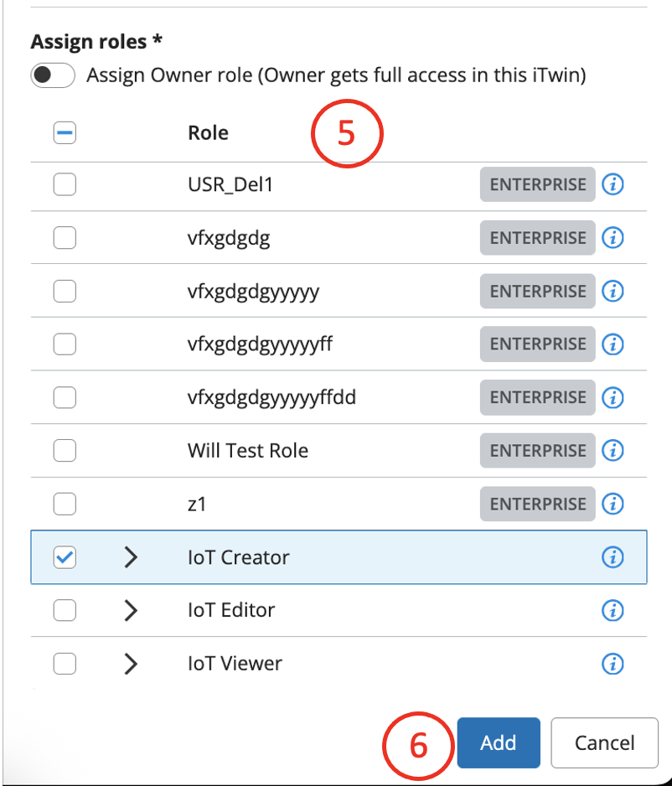This screenshot has height=786, width=672.
Task: Click info icon for USR_Del1 role
Action: click(x=613, y=185)
